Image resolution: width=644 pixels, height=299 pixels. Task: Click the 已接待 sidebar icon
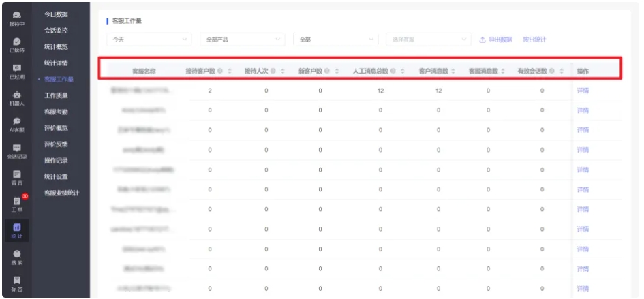tap(17, 44)
